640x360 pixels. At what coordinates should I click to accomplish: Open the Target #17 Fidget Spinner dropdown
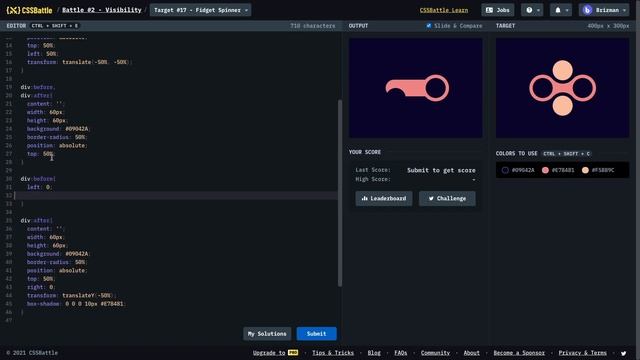[x=200, y=10]
